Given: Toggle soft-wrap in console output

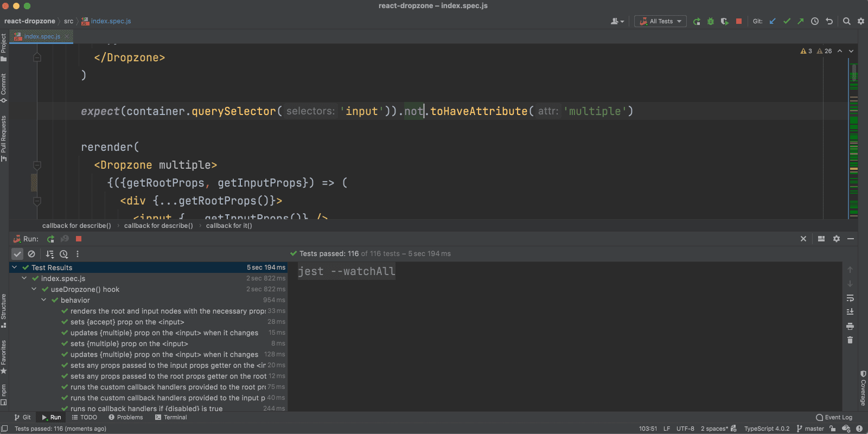Looking at the screenshot, I should [x=850, y=298].
